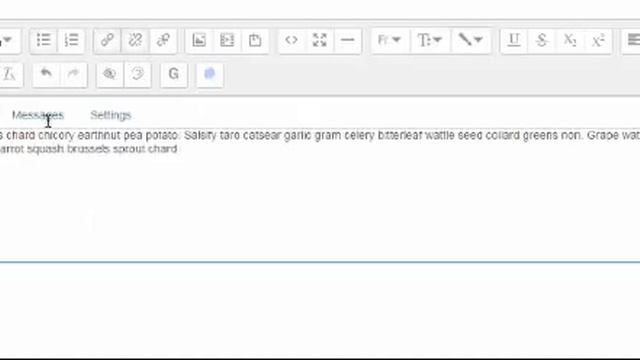Image resolution: width=640 pixels, height=360 pixels.
Task: Clear text formatting with Tx icon
Action: click(10, 74)
